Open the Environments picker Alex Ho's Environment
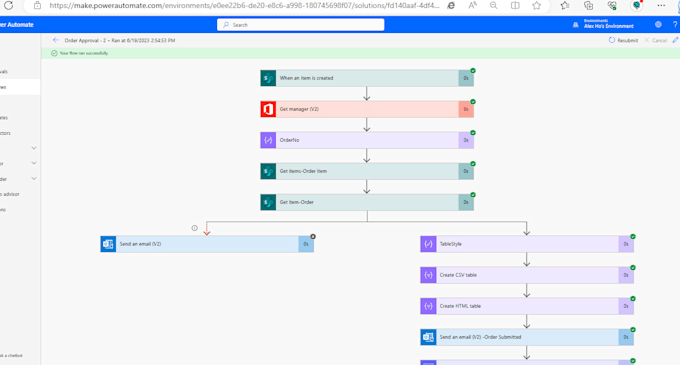The width and height of the screenshot is (680, 365). tap(603, 24)
